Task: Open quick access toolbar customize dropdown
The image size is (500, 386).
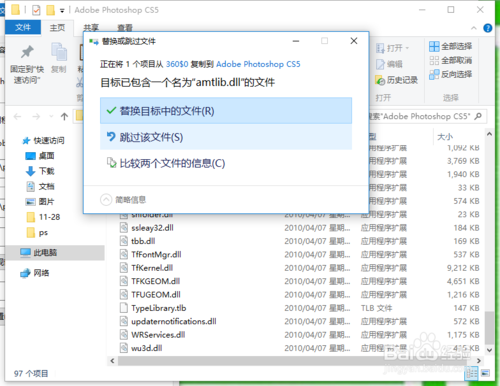Action: coord(62,11)
